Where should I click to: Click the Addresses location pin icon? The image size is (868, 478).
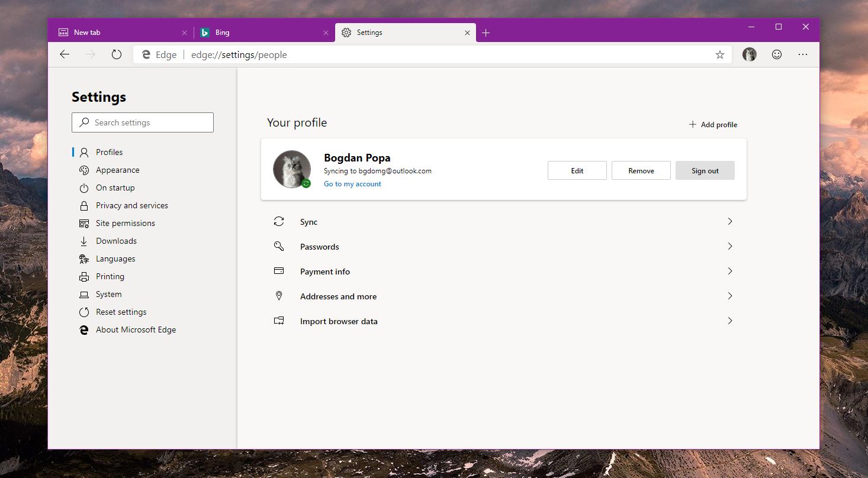coord(279,296)
